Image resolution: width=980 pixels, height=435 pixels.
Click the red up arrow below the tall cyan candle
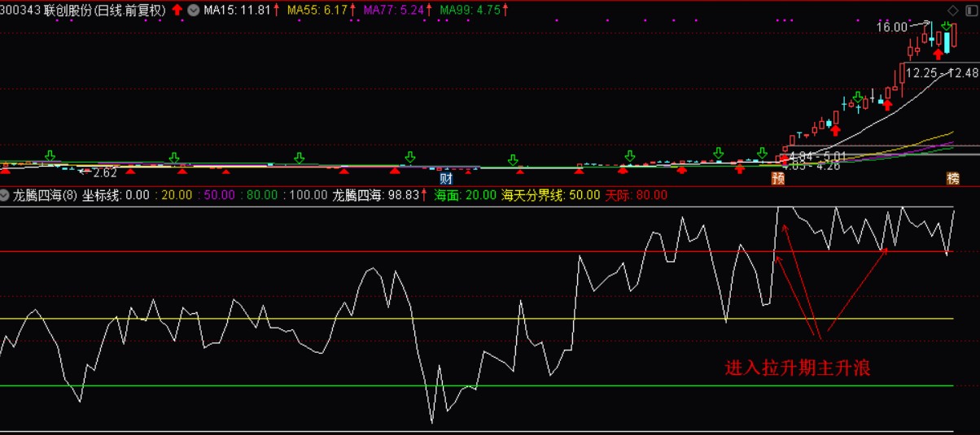click(938, 54)
